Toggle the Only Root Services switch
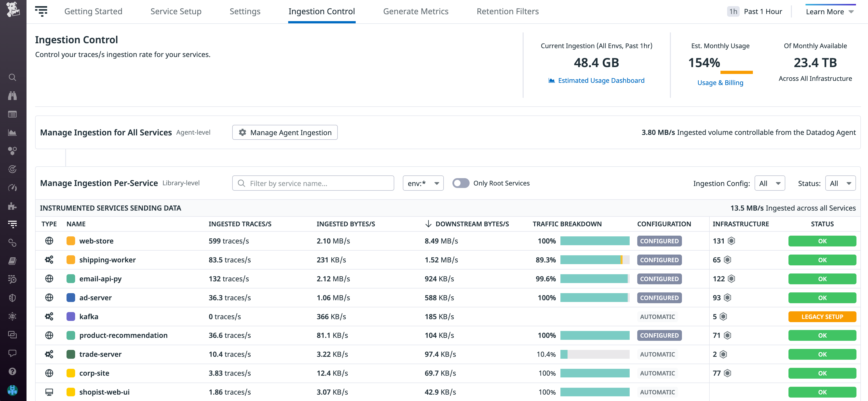This screenshot has height=401, width=868. point(461,183)
